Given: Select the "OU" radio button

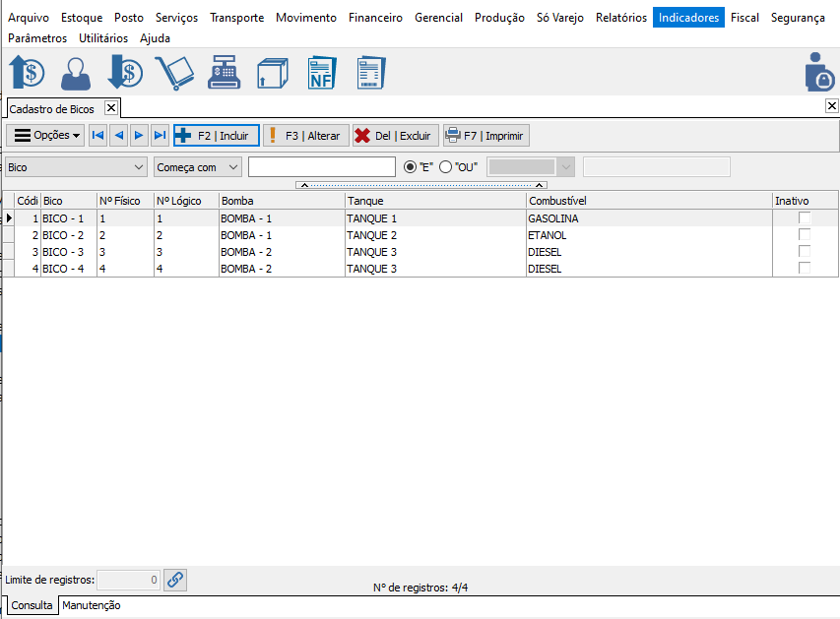Looking at the screenshot, I should click(445, 167).
